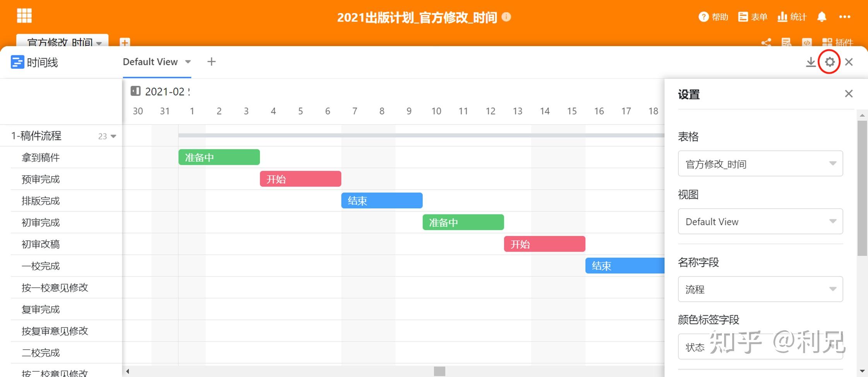Open the 表单 form button

tap(752, 17)
